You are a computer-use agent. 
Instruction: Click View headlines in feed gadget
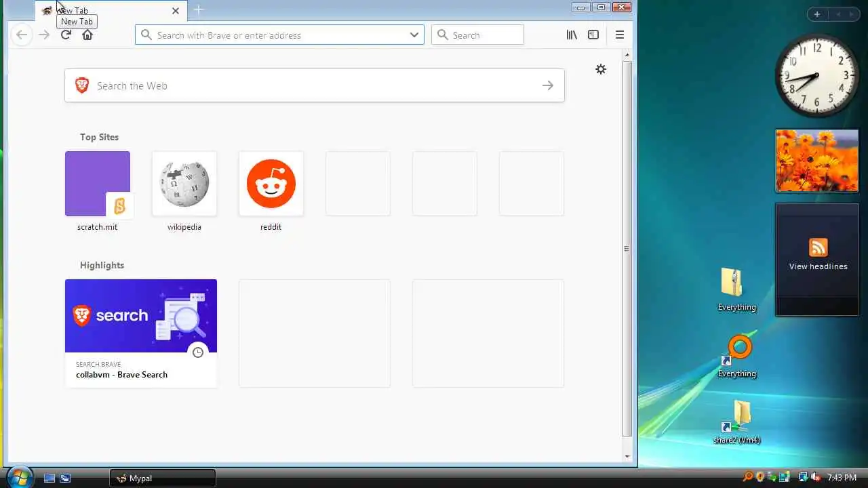818,266
